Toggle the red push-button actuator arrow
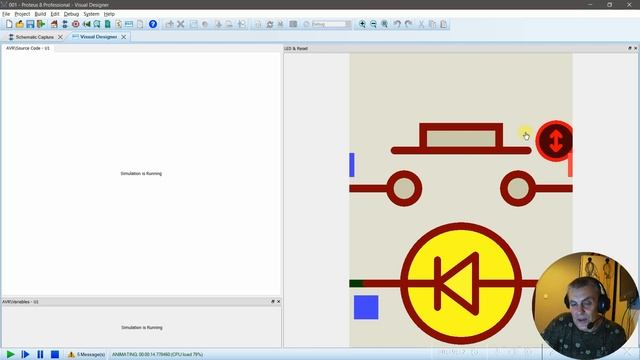 [555, 141]
